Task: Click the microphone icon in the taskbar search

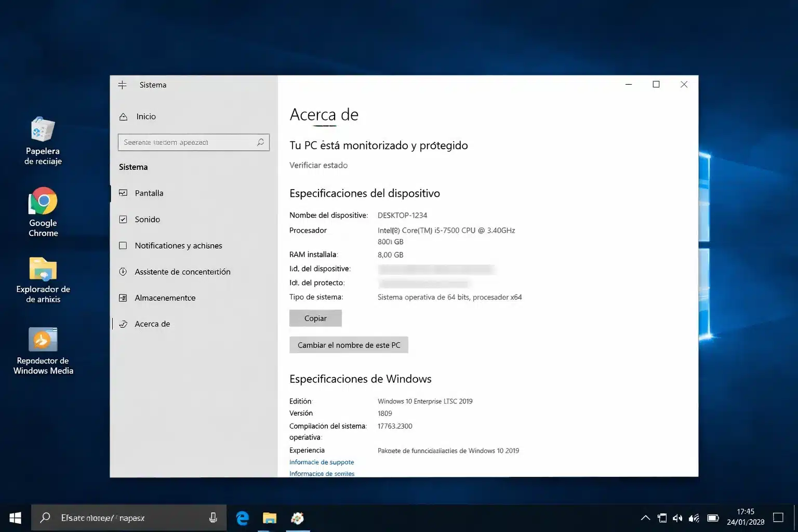Action: pos(213,517)
